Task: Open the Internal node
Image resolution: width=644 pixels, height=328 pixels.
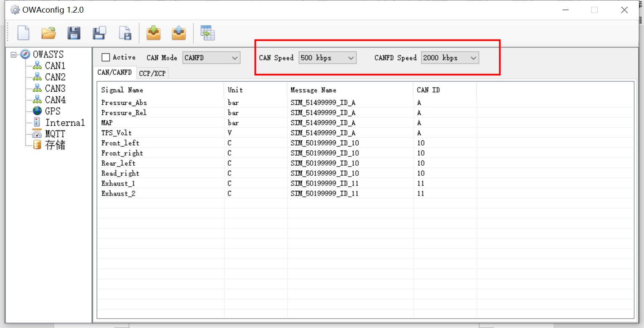Action: (x=65, y=122)
